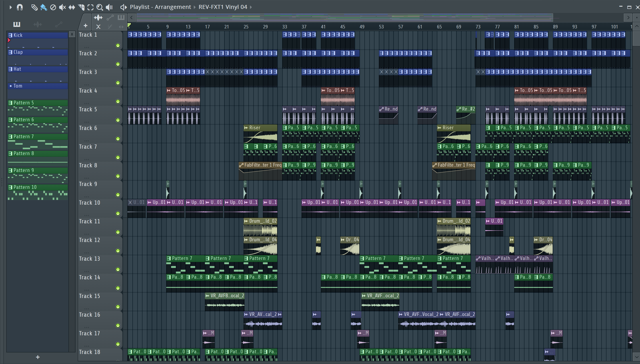Click the arrangement overview minimap
This screenshot has width=640, height=364.
click(344, 18)
